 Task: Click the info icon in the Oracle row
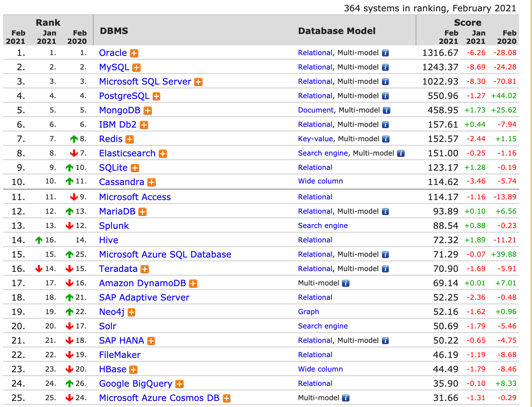click(385, 53)
